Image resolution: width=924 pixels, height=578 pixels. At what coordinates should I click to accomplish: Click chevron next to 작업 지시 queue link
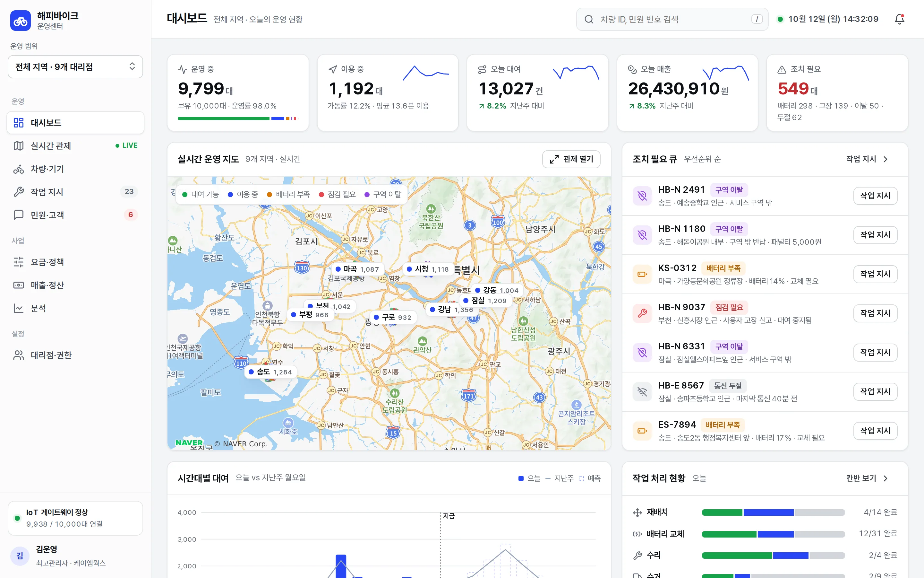[x=886, y=159]
